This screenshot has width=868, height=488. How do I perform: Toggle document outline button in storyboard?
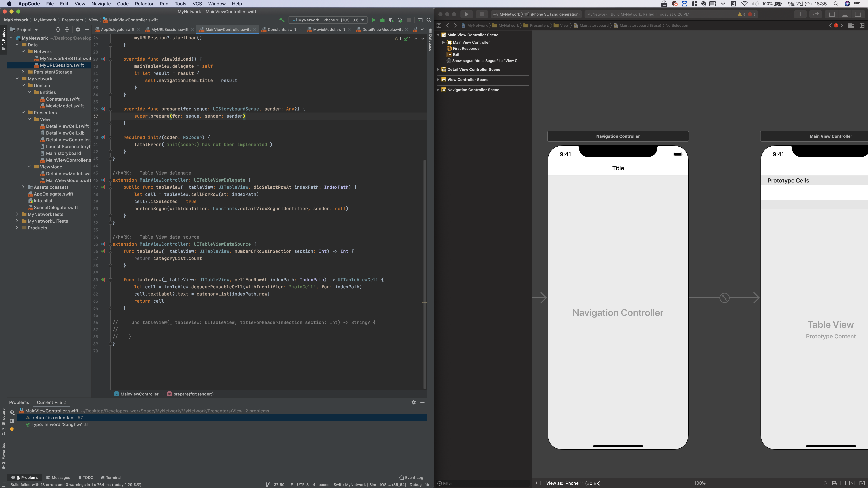point(538,483)
